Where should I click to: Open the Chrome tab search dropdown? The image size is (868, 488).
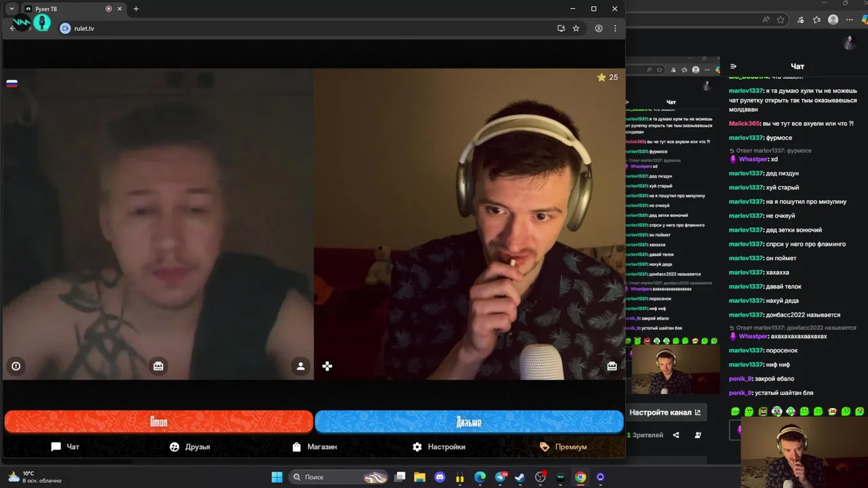(12, 9)
